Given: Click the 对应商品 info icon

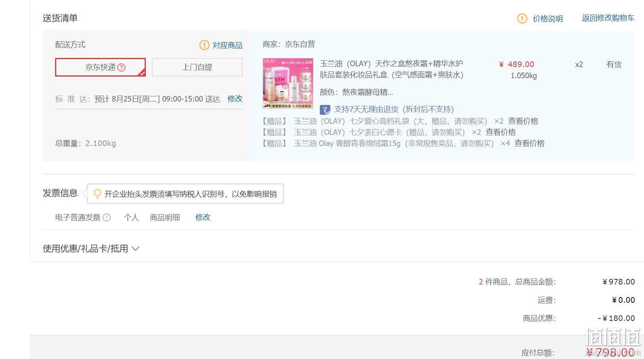Looking at the screenshot, I should [x=204, y=45].
